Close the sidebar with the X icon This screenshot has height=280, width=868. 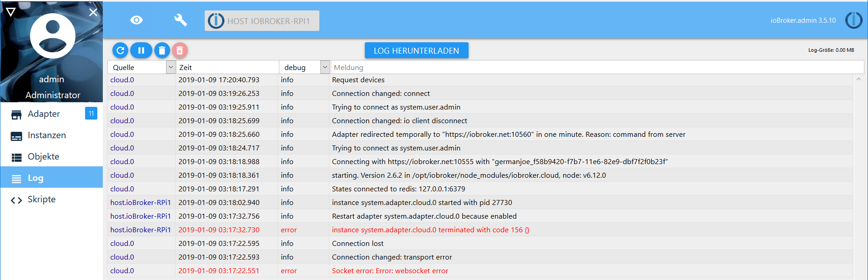93,12
